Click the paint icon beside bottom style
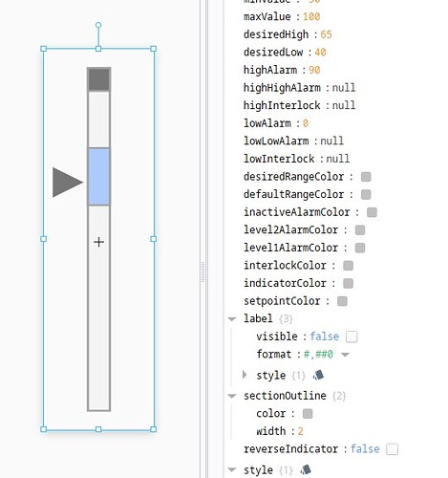 point(306,469)
